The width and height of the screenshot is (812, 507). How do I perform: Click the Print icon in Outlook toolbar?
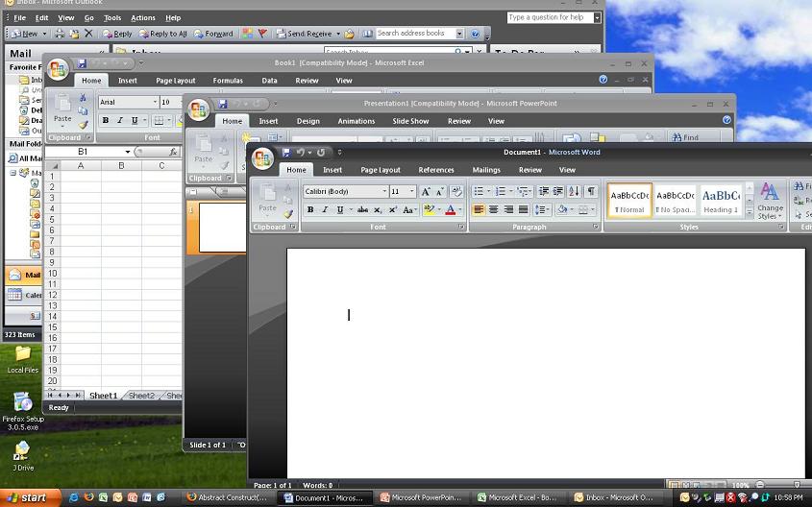point(61,34)
